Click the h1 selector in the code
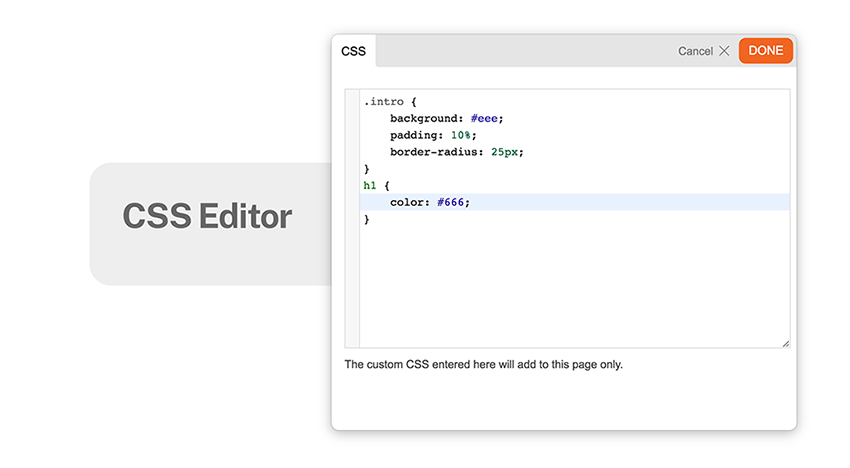The width and height of the screenshot is (850, 468). pos(369,185)
